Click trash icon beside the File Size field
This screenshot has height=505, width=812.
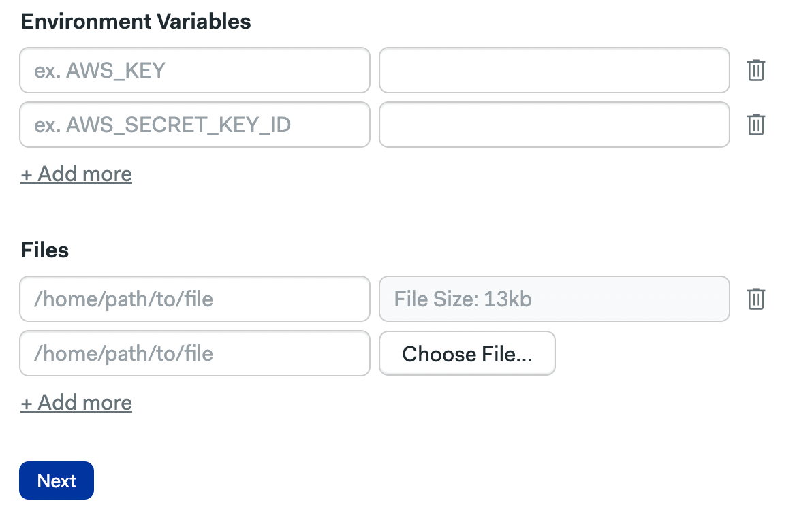point(756,299)
